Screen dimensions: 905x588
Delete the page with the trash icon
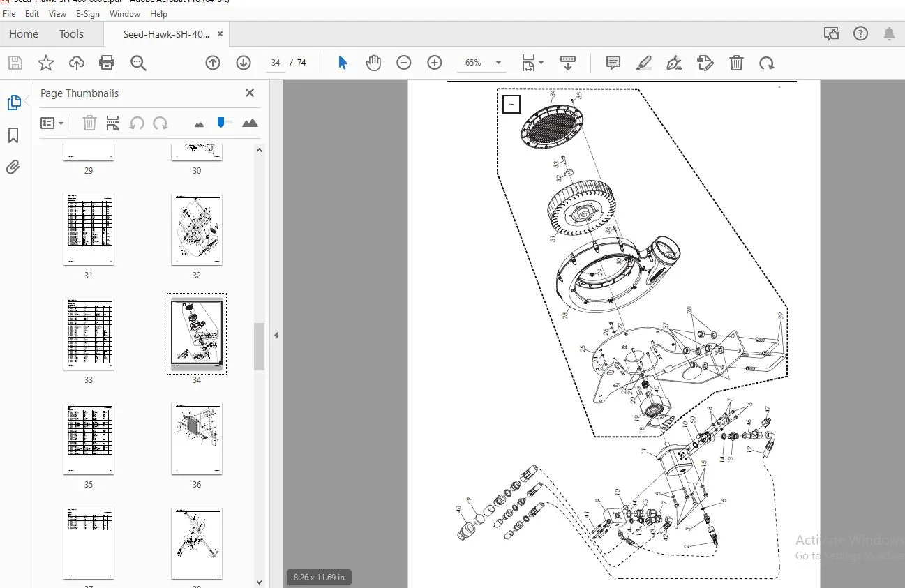click(x=736, y=63)
